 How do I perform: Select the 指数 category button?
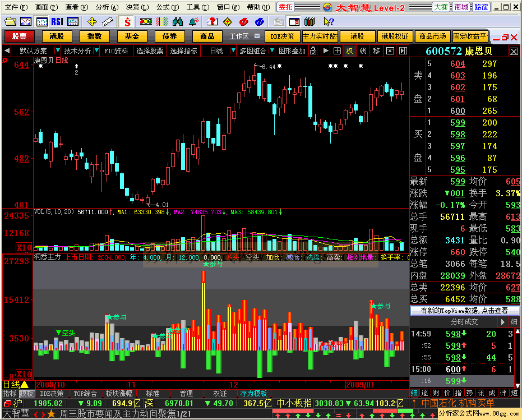[94, 36]
